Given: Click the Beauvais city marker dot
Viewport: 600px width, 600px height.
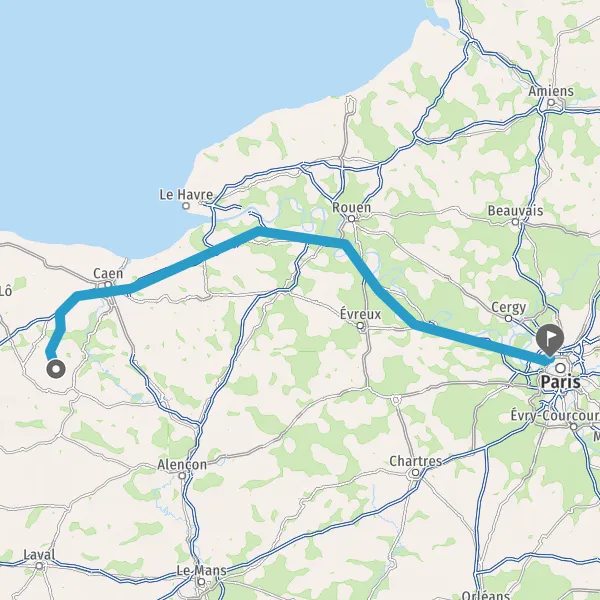Looking at the screenshot, I should point(515,222).
